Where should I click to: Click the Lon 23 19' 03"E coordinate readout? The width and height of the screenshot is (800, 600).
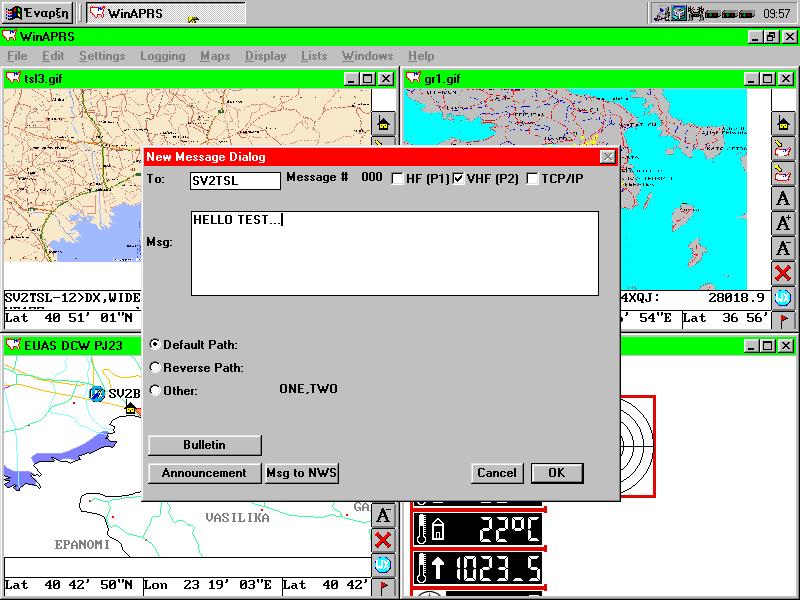click(208, 585)
